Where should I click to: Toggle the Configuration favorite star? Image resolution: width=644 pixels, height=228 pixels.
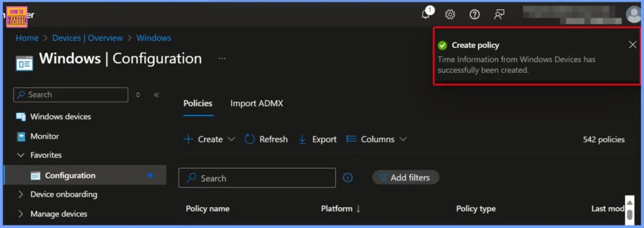(150, 175)
